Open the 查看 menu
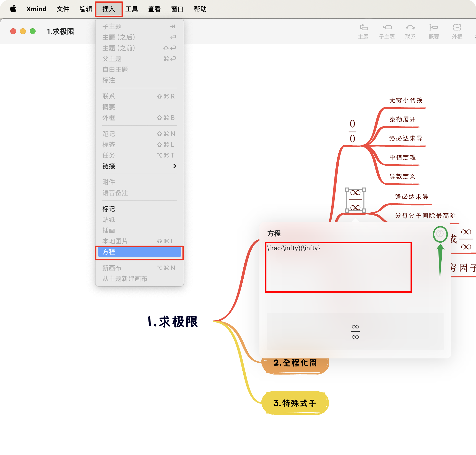Viewport: 476px width, 455px height. [x=154, y=9]
